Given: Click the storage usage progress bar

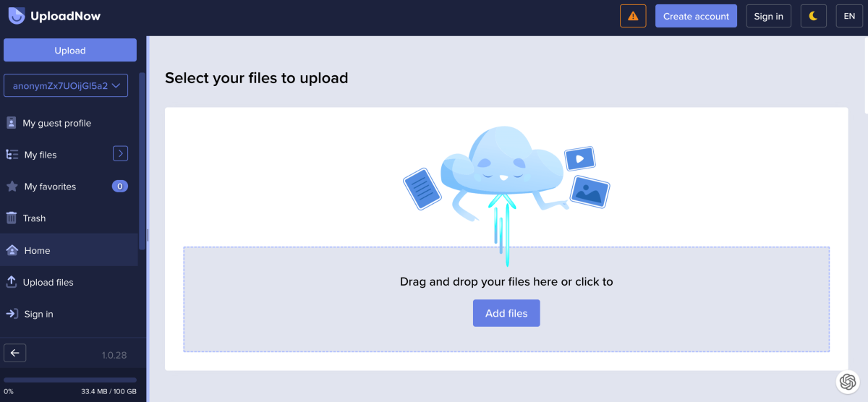Looking at the screenshot, I should (70, 380).
